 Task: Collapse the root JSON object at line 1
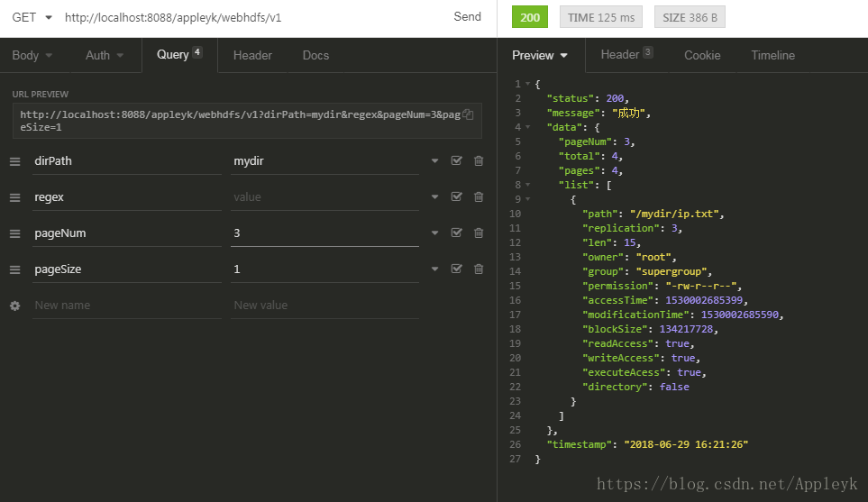(x=527, y=84)
